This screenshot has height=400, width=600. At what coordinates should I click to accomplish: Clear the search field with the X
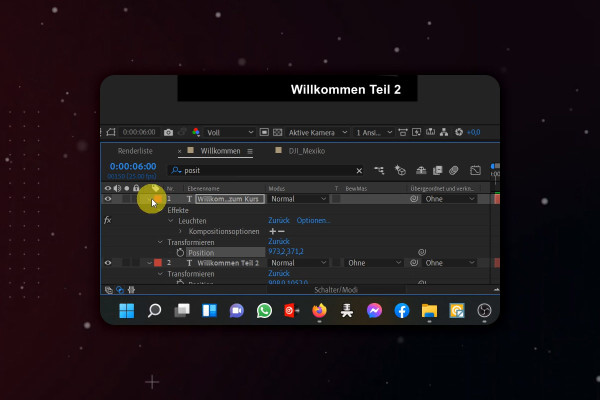pos(359,171)
